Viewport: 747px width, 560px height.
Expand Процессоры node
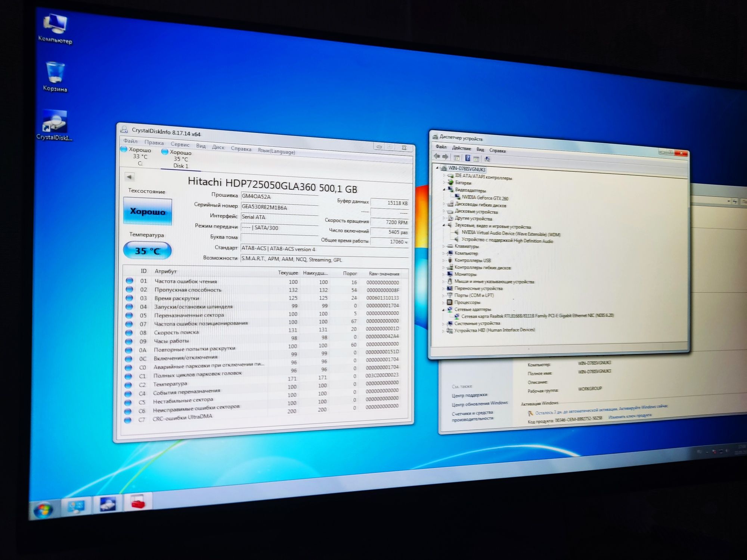[x=444, y=302]
